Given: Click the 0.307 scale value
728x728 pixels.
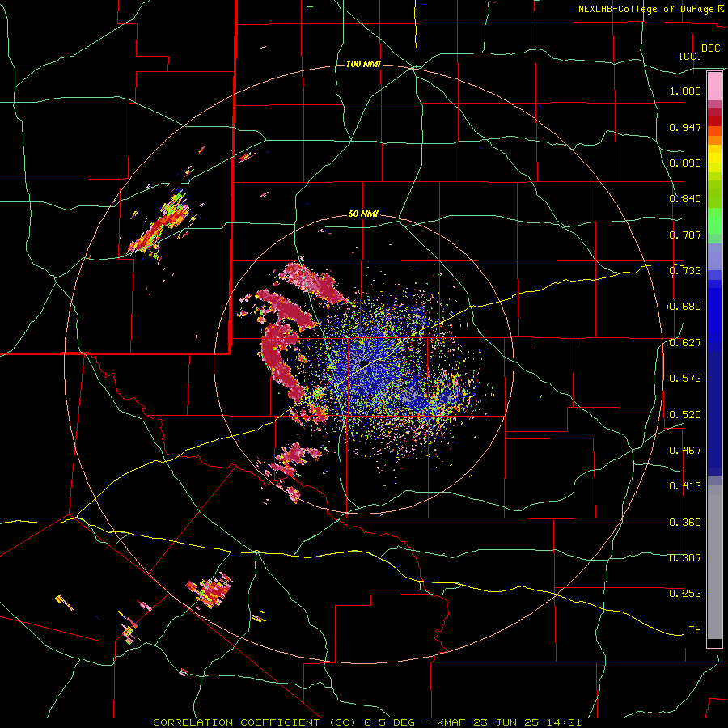Looking at the screenshot, I should (685, 558).
